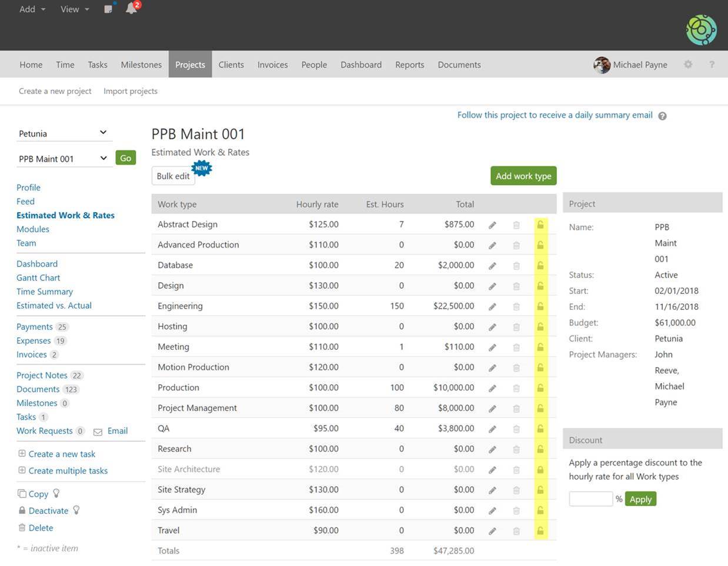Open the settings gear icon
The width and height of the screenshot is (728, 566).
tap(688, 65)
